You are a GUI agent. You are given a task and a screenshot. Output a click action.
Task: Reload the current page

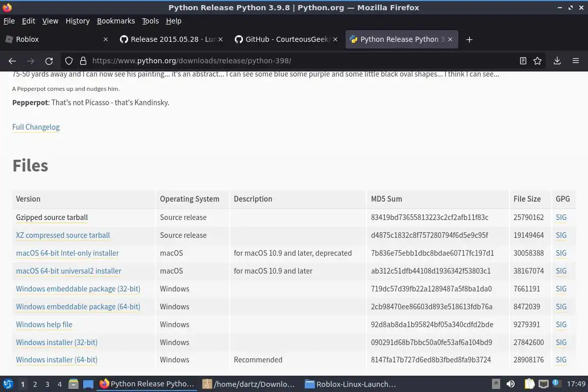pyautogui.click(x=49, y=61)
